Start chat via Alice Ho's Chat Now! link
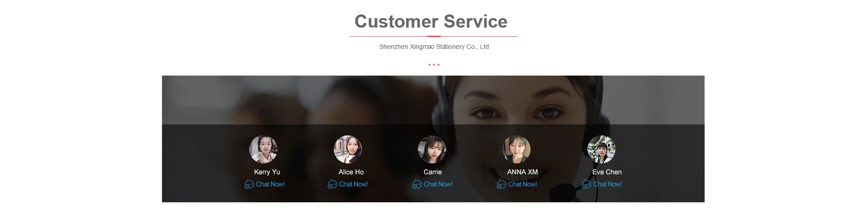Image resolution: width=868 pixels, height=210 pixels. (354, 184)
